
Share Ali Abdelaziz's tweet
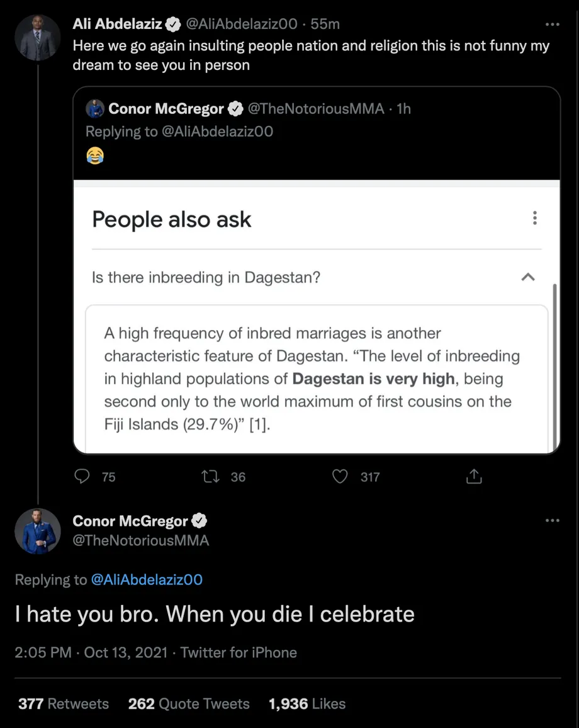pyautogui.click(x=473, y=477)
